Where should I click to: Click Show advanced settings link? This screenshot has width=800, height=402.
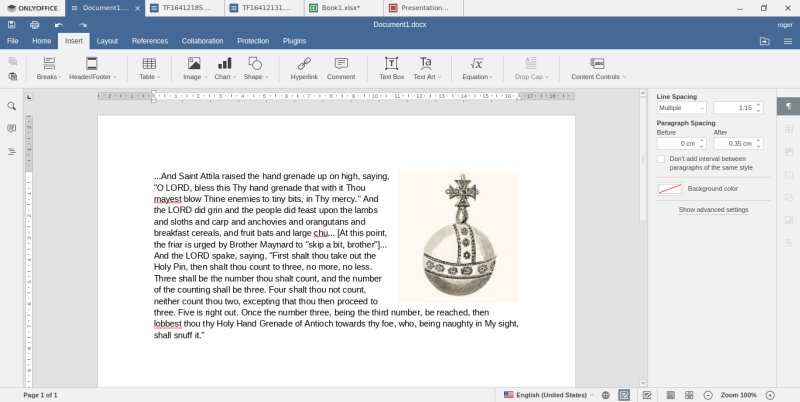(713, 210)
